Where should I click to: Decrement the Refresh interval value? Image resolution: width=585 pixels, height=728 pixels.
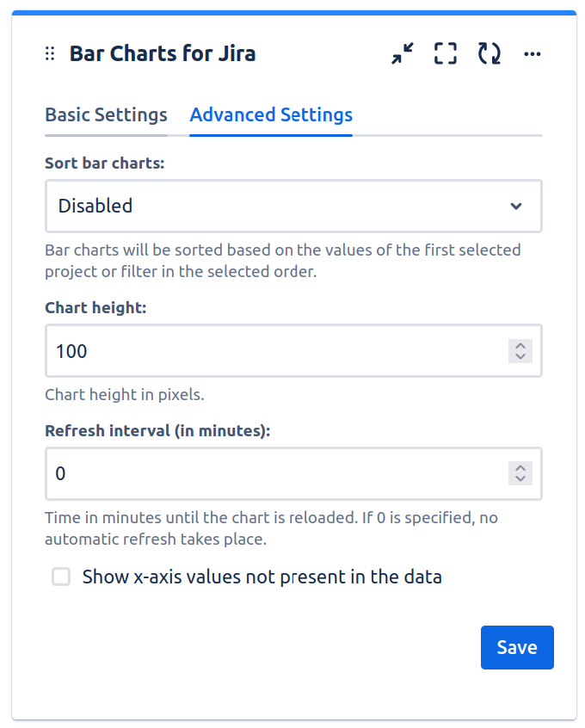click(x=520, y=478)
